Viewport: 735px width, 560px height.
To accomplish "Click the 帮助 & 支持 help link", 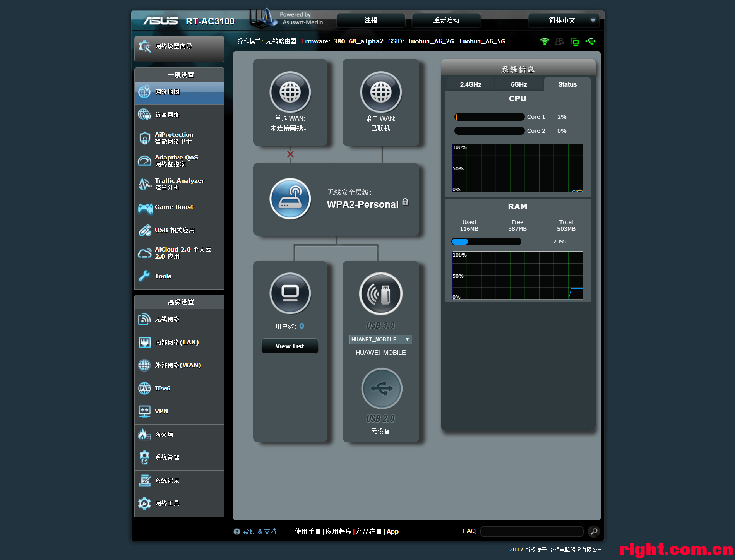I will click(260, 532).
